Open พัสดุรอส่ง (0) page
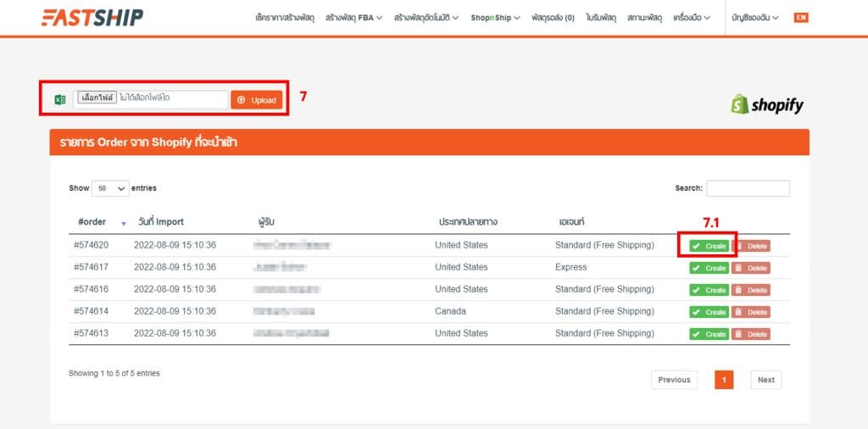Viewport: 868px width, 429px height. tap(553, 18)
